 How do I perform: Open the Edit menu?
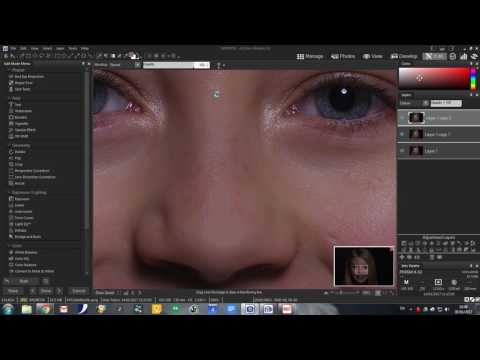pyautogui.click(x=23, y=48)
